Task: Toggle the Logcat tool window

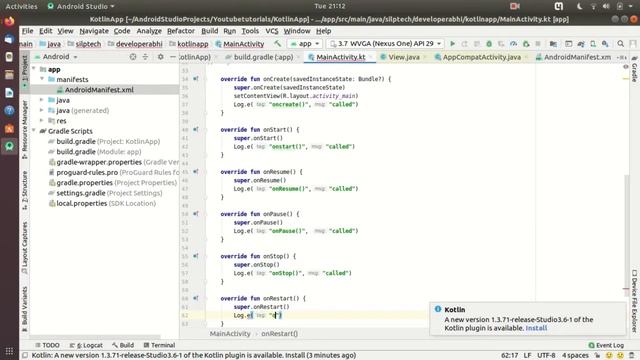Action: pos(86,345)
